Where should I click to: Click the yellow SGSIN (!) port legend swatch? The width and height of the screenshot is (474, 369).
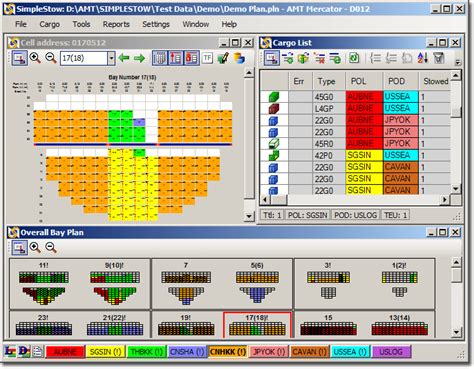[105, 352]
